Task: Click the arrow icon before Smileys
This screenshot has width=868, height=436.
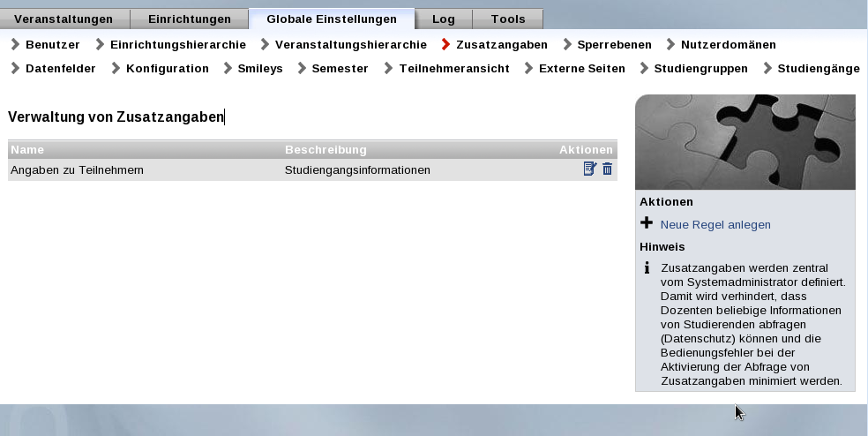Action: [228, 68]
